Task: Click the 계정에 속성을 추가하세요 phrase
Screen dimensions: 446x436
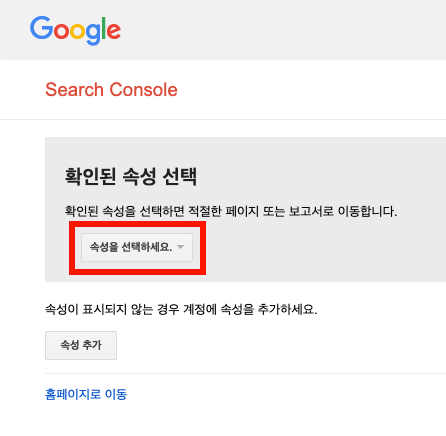Action: tap(250, 309)
